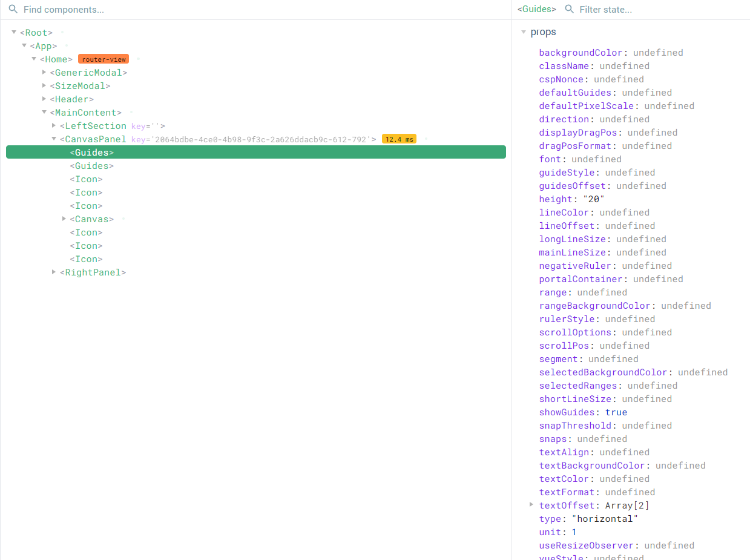750x560 pixels.
Task: Select the <Header> component
Action: [71, 99]
